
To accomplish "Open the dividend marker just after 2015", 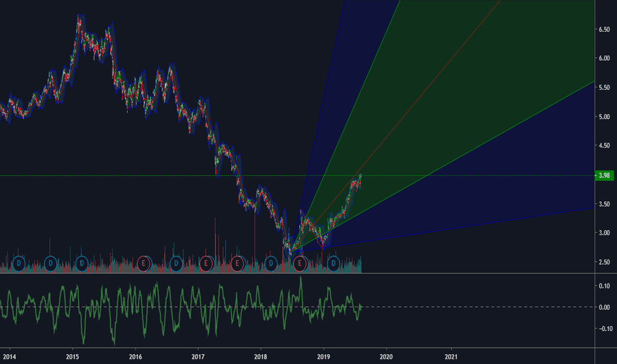I will pos(81,263).
